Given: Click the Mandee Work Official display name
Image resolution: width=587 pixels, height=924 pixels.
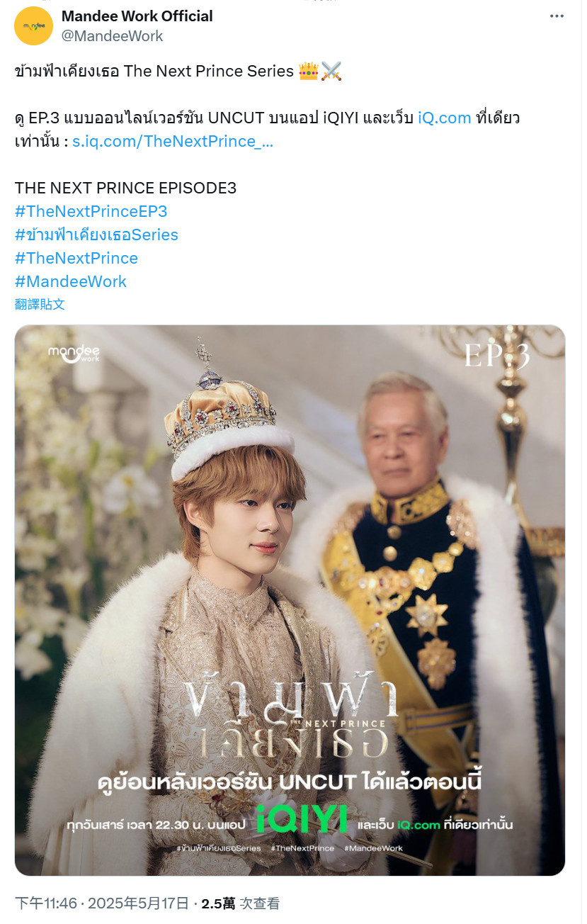Looking at the screenshot, I should (x=137, y=16).
